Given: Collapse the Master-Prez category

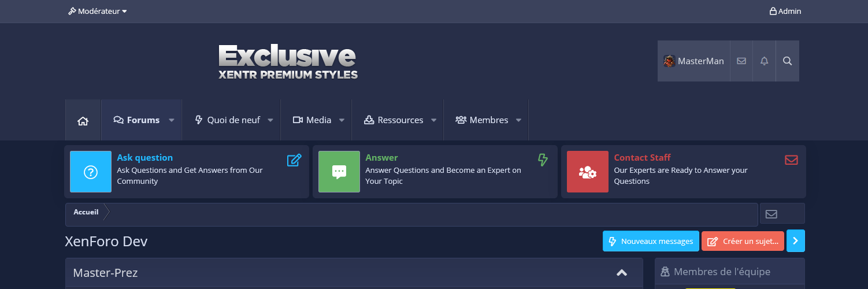Looking at the screenshot, I should (x=622, y=273).
